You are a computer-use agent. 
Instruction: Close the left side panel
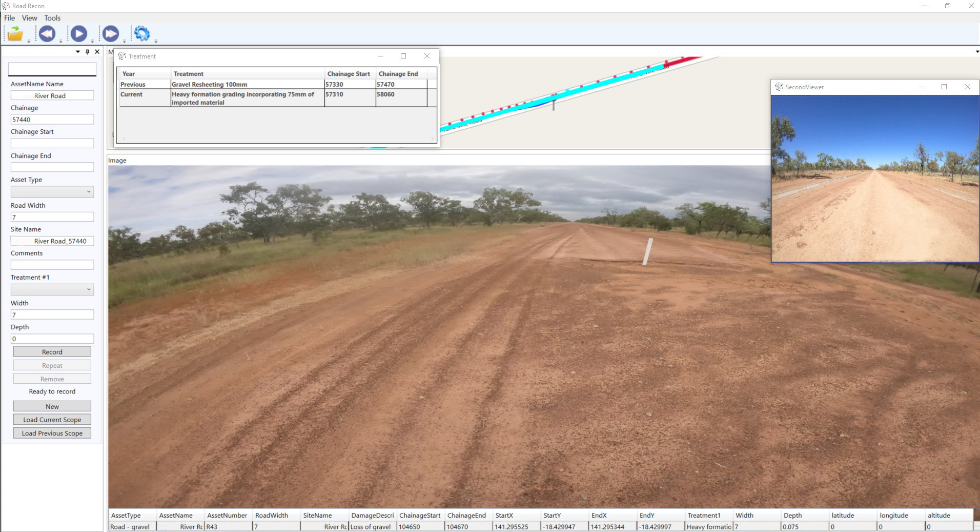(97, 52)
